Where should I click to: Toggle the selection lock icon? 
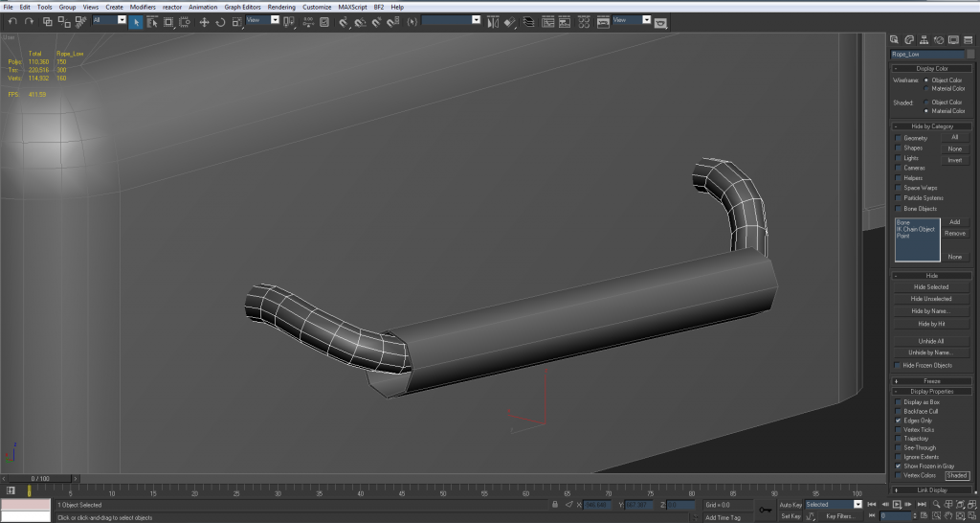coord(556,504)
